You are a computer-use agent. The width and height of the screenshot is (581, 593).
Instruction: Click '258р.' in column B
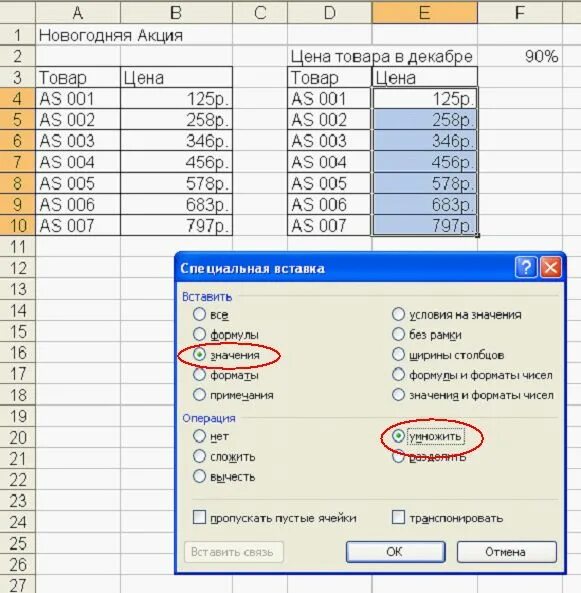[176, 120]
